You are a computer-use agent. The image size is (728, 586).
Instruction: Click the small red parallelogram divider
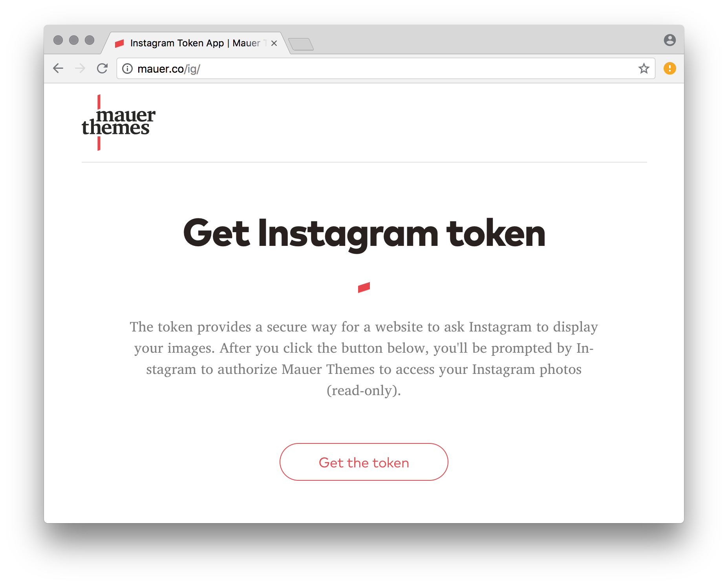364,288
